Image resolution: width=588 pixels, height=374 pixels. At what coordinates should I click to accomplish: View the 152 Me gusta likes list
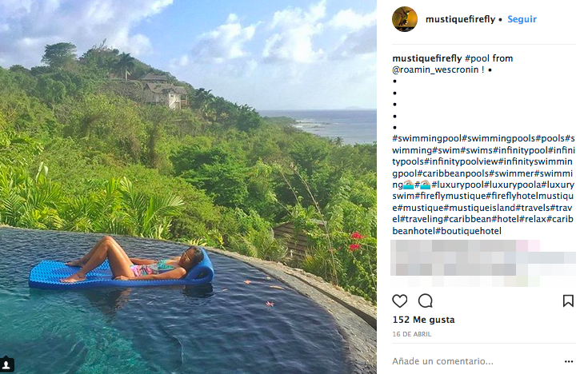coord(423,320)
